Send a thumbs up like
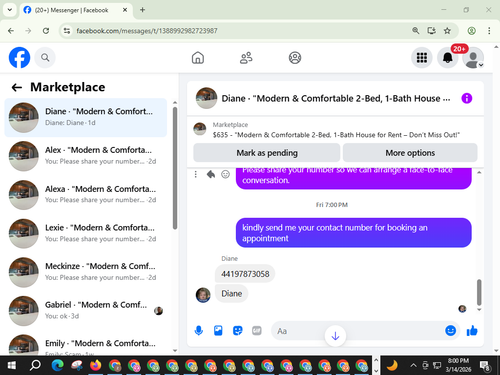500x375 pixels. (x=472, y=331)
